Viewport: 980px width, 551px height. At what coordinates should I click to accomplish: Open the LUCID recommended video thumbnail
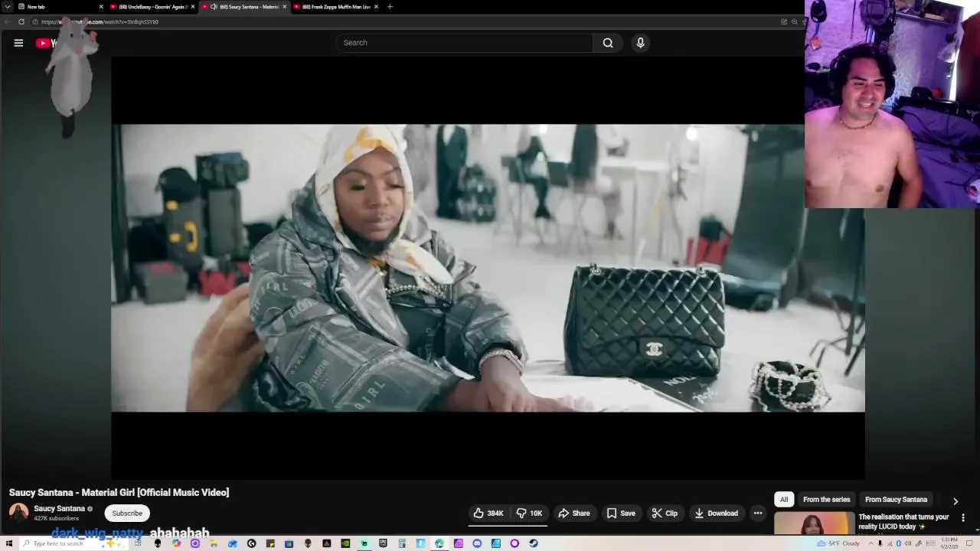pos(814,524)
